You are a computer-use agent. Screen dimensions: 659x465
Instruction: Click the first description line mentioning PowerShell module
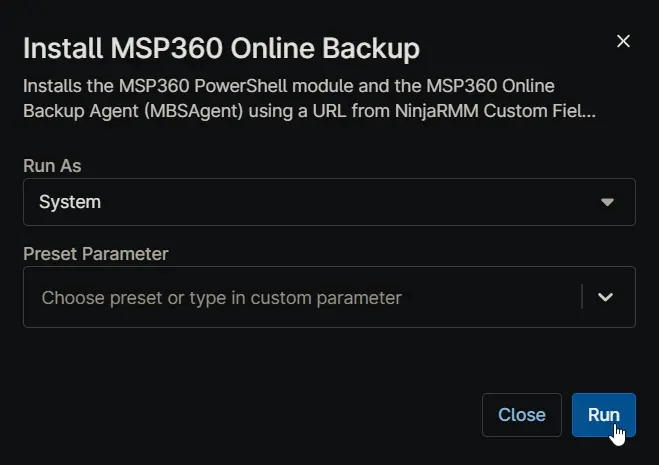click(289, 86)
